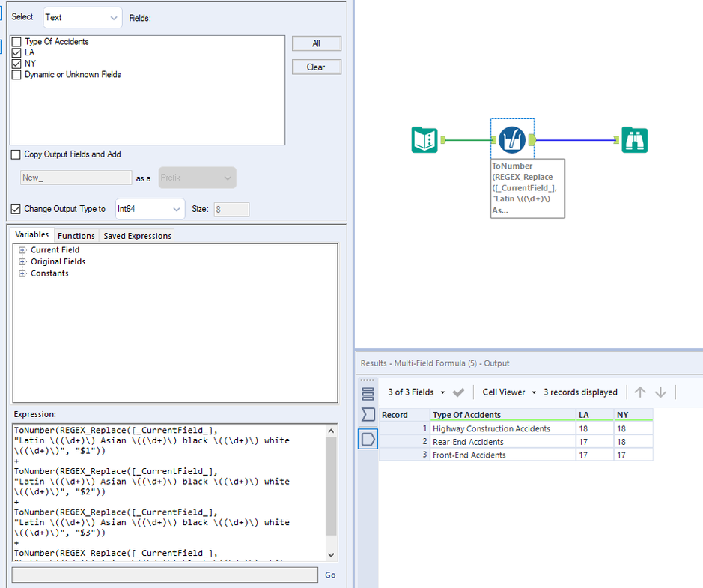Select the Browse binoculars tool on canvas
The image size is (703, 588).
634,140
